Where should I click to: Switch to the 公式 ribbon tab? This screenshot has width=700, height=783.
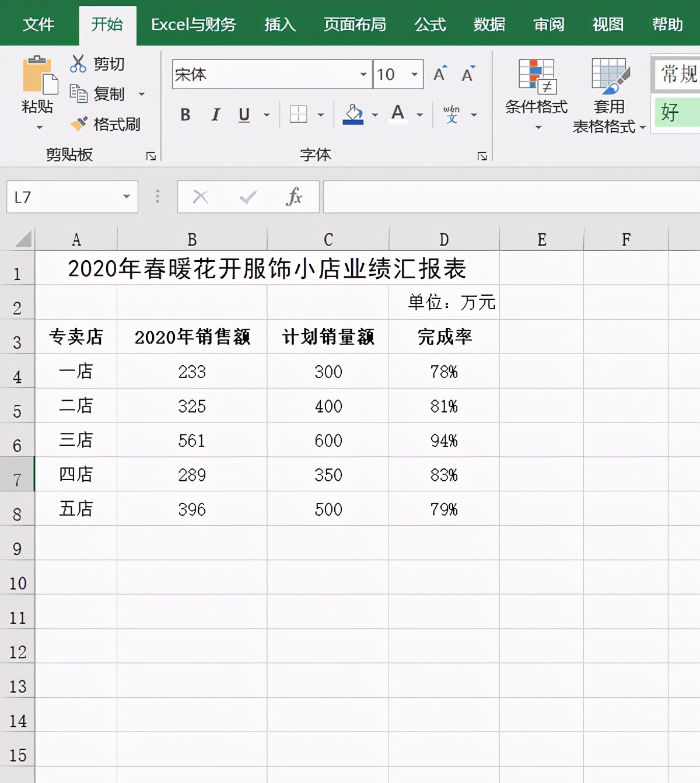click(x=430, y=25)
